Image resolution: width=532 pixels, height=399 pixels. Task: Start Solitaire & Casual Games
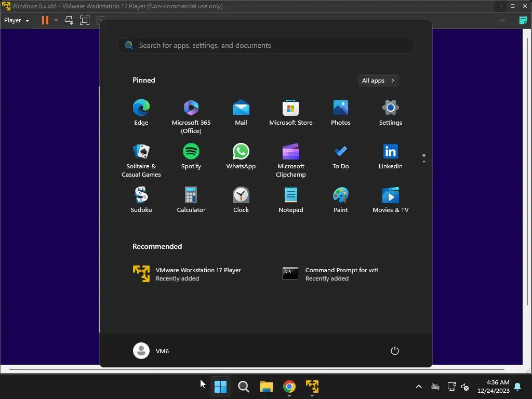(141, 160)
